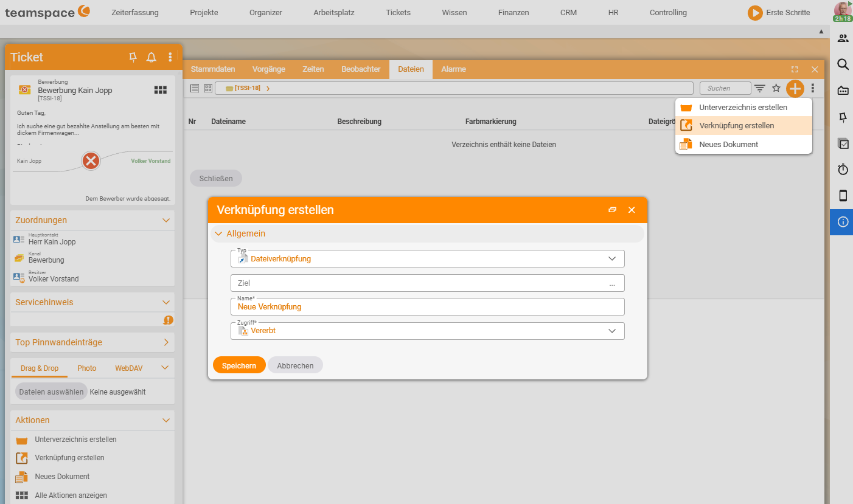Screen dimensions: 853x504
Task: Open the Zugriff dropdown Vererbt
Action: [428, 331]
